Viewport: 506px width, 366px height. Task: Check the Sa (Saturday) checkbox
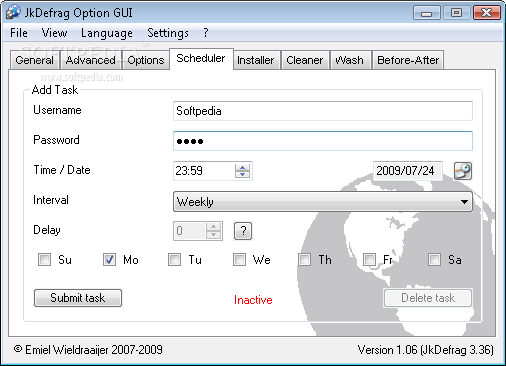(x=434, y=259)
